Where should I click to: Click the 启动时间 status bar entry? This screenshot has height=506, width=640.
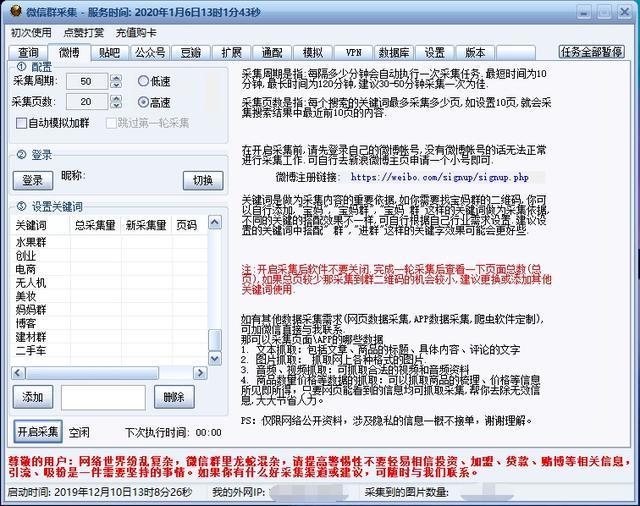click(x=100, y=492)
